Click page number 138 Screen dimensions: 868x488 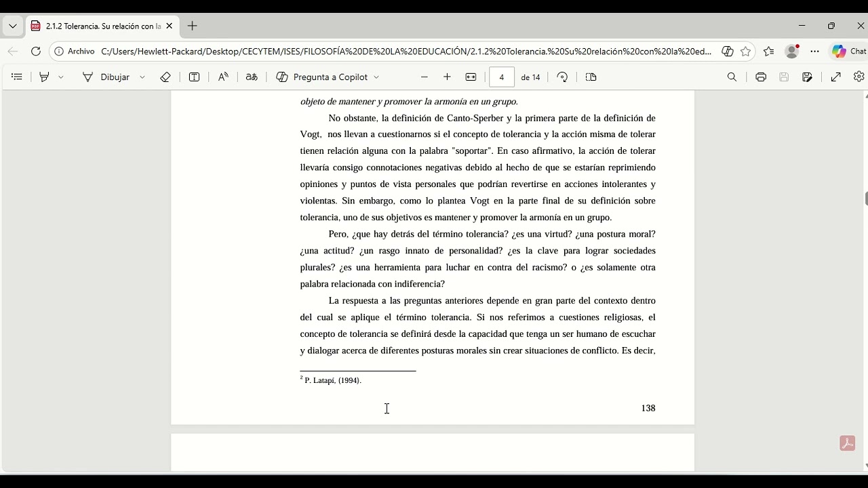click(x=648, y=408)
